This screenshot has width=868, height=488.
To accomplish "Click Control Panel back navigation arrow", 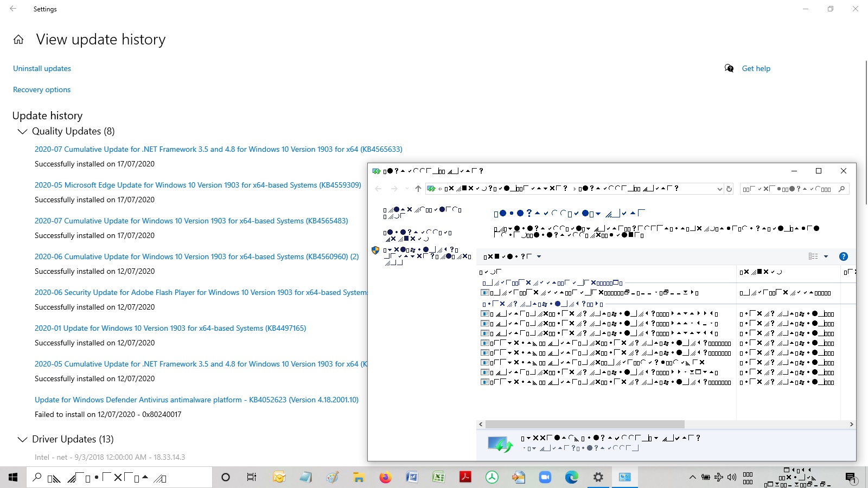I will [378, 189].
